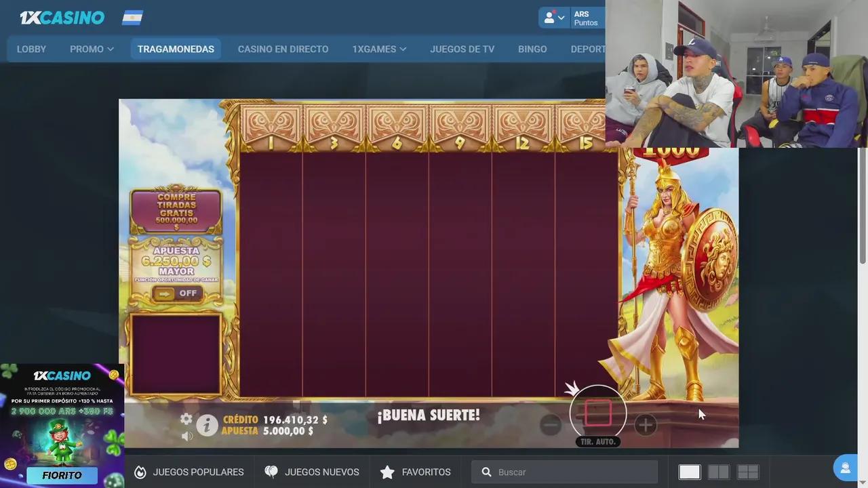Switch to the BINGO tab
This screenshot has height=488, width=868.
[x=532, y=49]
